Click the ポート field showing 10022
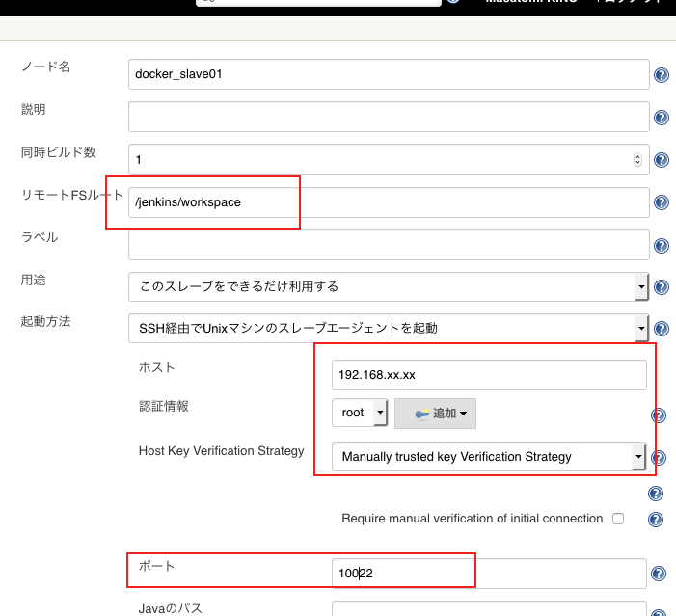The image size is (676, 616). coord(488,574)
